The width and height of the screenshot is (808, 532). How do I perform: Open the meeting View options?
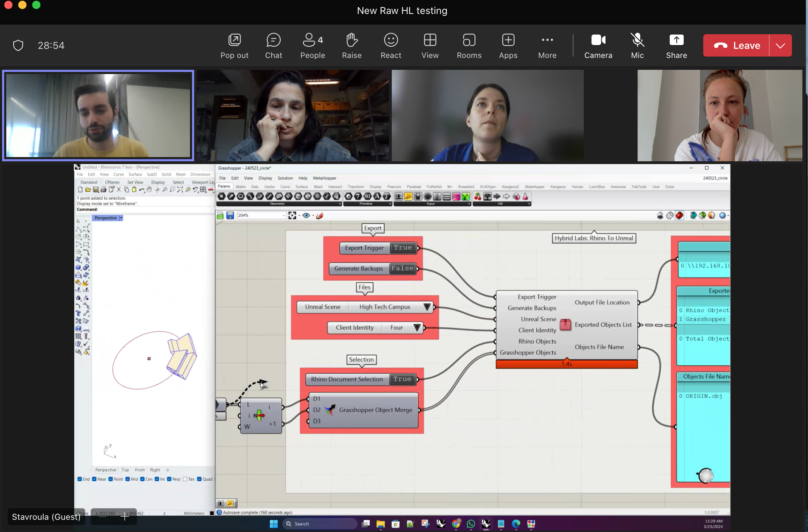(430, 46)
